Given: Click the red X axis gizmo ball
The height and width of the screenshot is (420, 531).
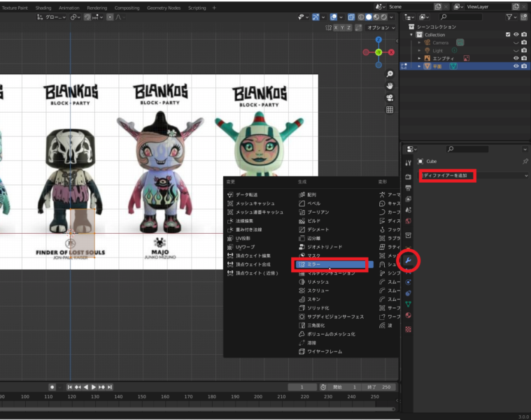Looking at the screenshot, I should point(392,52).
